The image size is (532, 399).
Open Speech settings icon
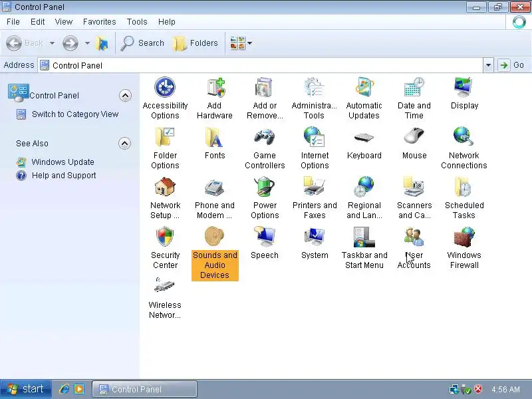click(265, 237)
